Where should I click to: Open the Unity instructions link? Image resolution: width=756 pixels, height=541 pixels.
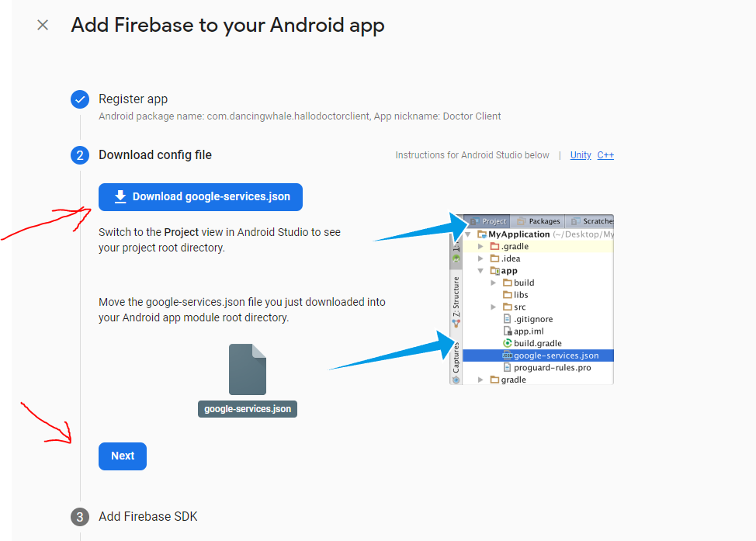pos(581,155)
